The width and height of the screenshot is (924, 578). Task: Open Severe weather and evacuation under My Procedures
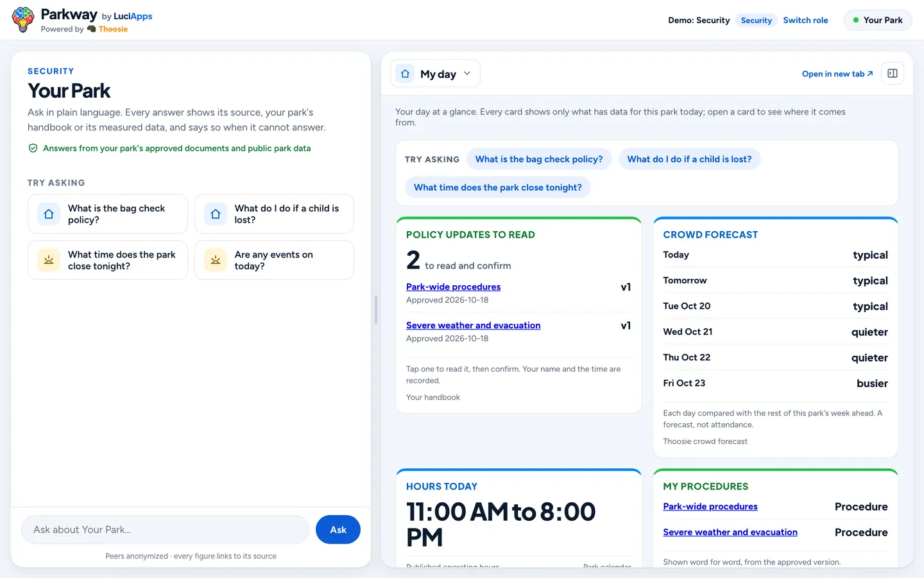pos(730,532)
